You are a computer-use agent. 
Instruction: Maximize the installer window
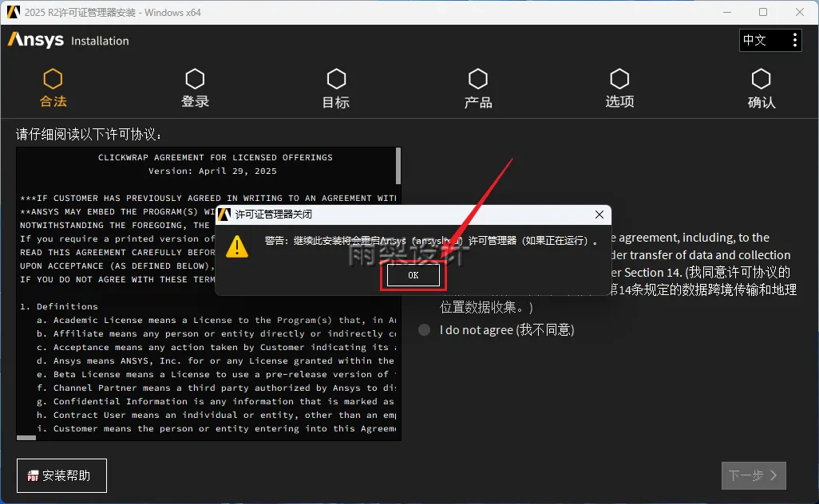pos(763,12)
